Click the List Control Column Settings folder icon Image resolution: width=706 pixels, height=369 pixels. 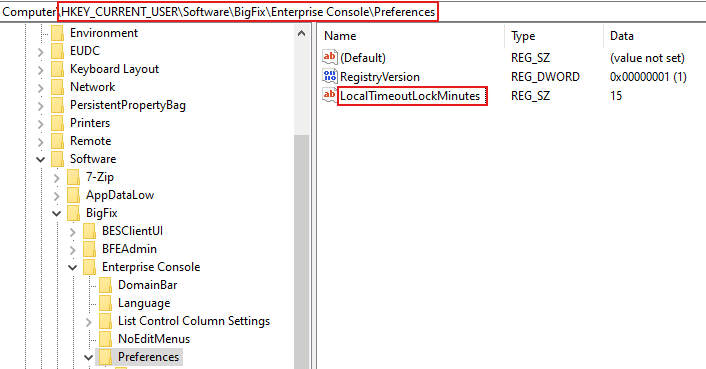pyautogui.click(x=105, y=321)
